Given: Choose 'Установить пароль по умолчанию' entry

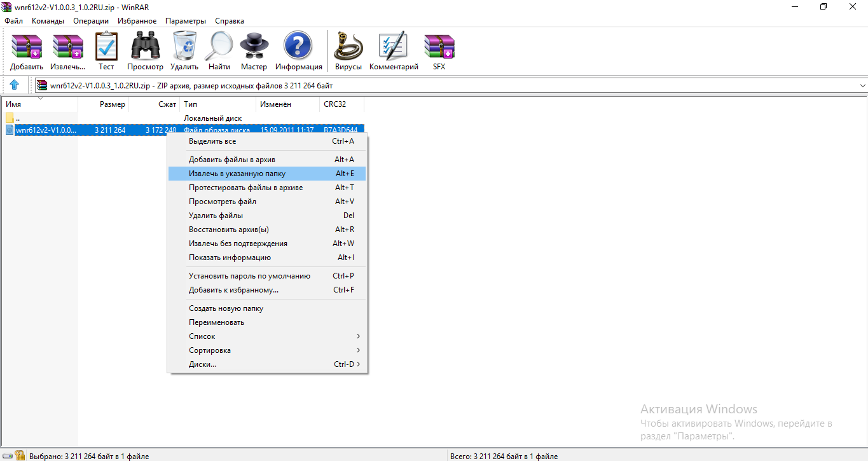Looking at the screenshot, I should pos(267,276).
